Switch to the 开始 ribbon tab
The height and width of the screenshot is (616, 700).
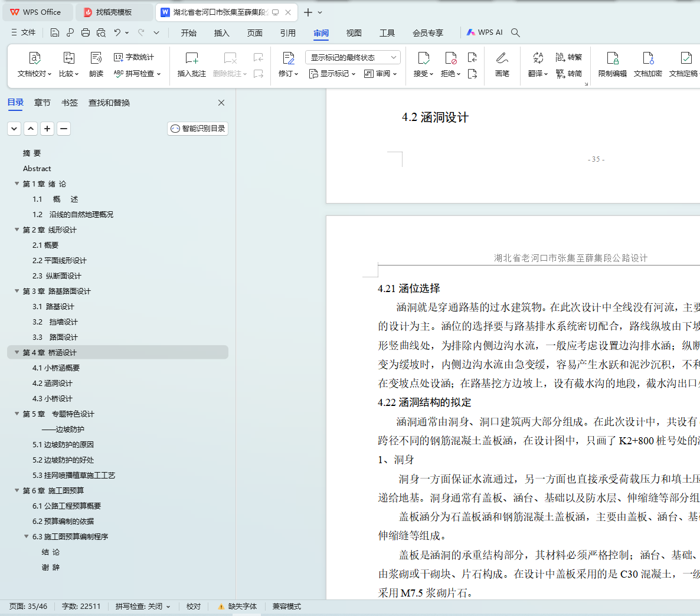pyautogui.click(x=189, y=33)
